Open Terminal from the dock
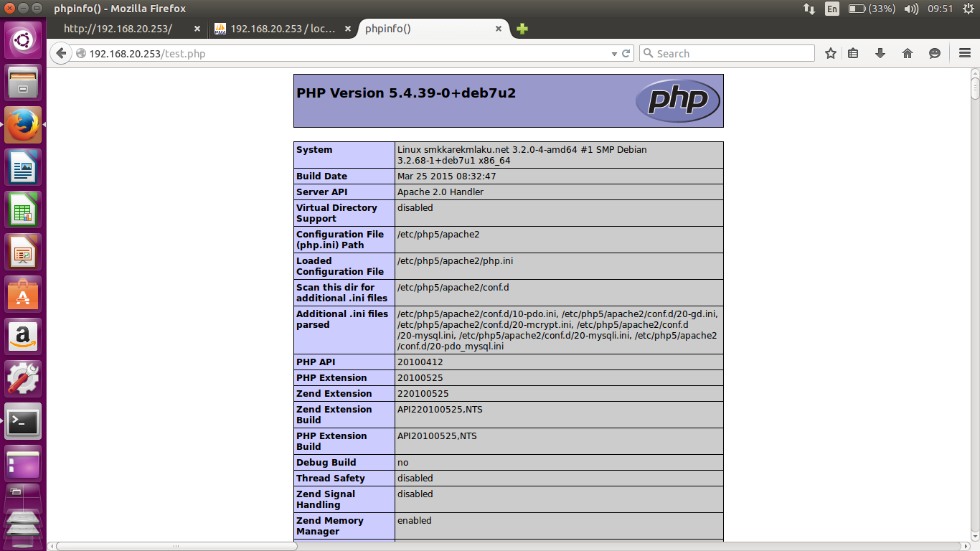Viewport: 980px width, 551px height. pyautogui.click(x=23, y=421)
